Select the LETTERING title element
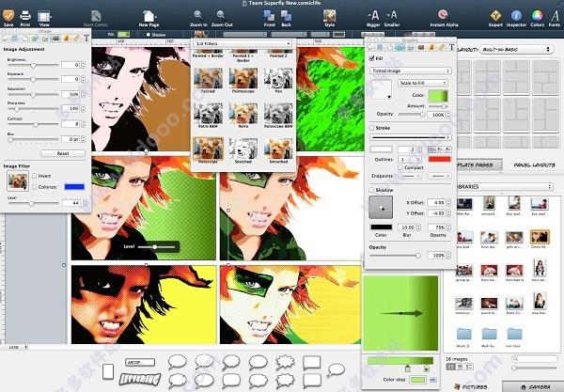 [139, 379]
